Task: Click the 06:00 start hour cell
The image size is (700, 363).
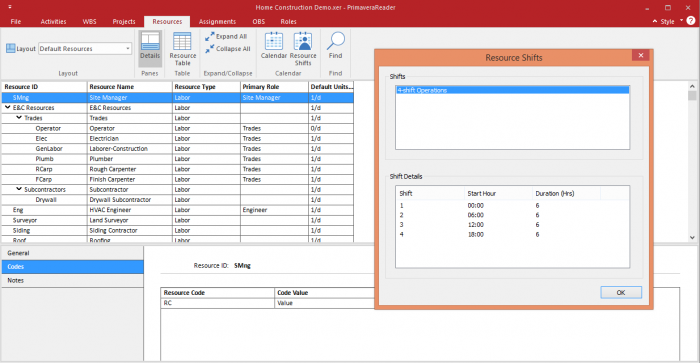Action: coord(475,215)
